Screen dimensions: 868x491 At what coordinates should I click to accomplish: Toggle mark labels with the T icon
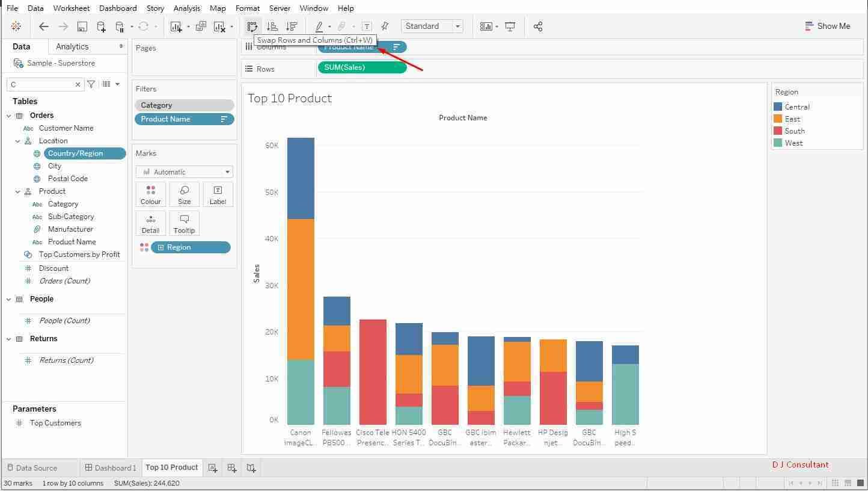click(x=367, y=26)
